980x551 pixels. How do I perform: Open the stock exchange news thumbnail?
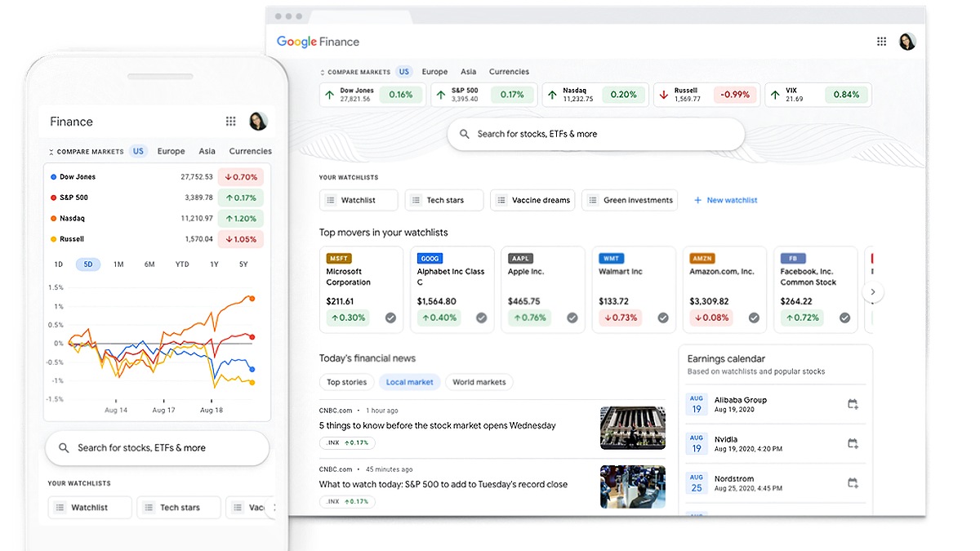[633, 428]
